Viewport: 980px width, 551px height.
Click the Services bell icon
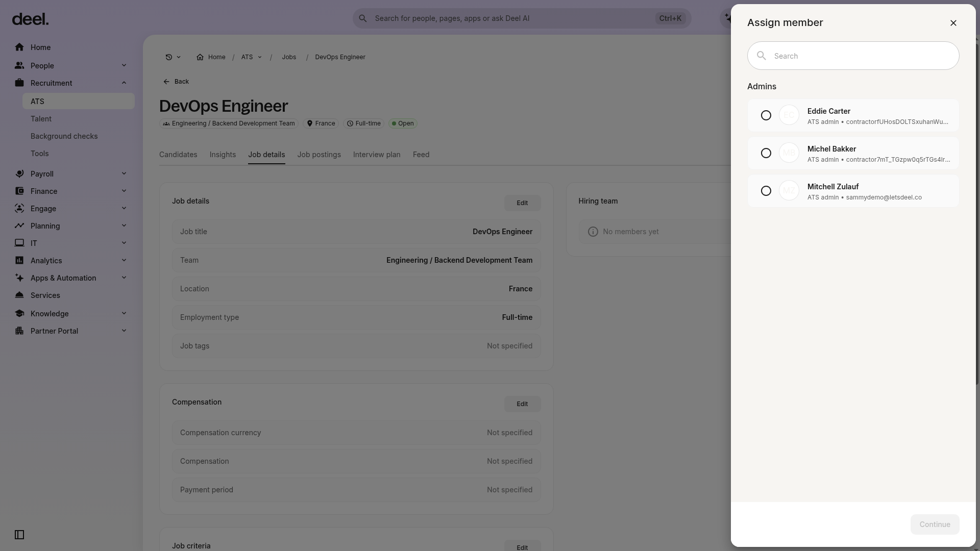pyautogui.click(x=19, y=295)
